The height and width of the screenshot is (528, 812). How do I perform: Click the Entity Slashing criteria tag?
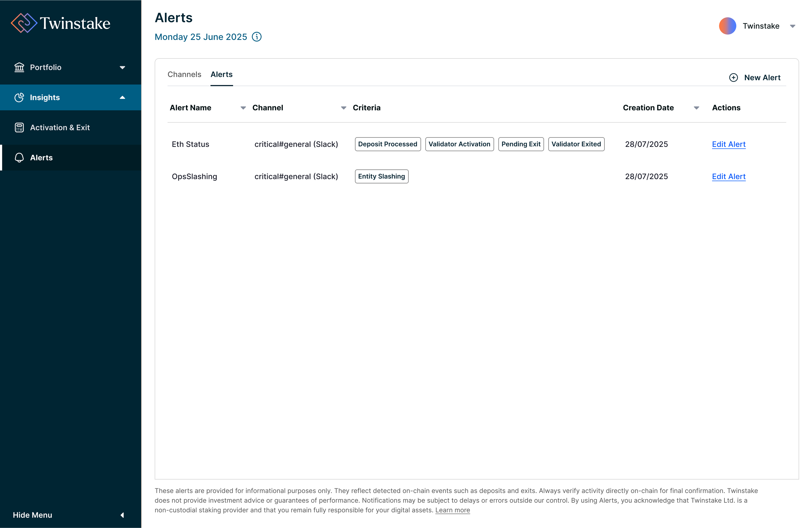pos(381,177)
